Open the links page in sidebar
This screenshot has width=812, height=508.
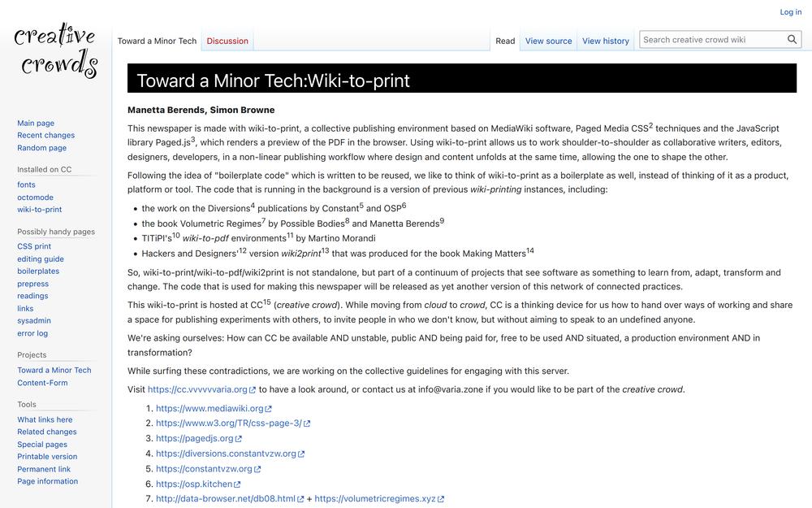click(25, 308)
